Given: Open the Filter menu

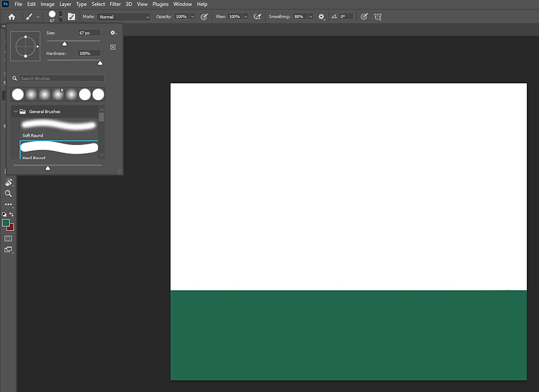Looking at the screenshot, I should pos(115,4).
